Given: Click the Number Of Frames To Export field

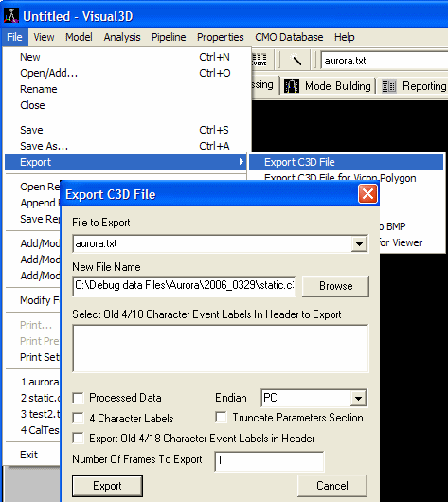Looking at the screenshot, I should 269,460.
